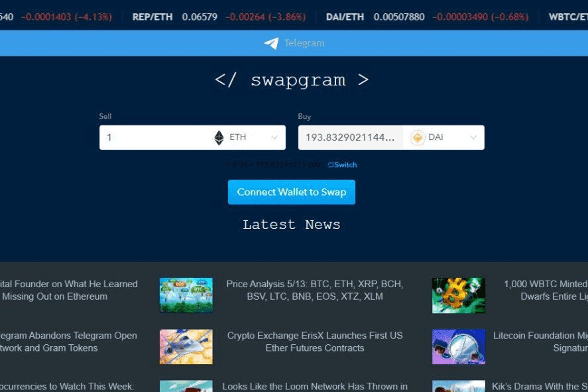Select the ETH token icon in Sell field
Screen dimensions: 588x392
pos(219,137)
